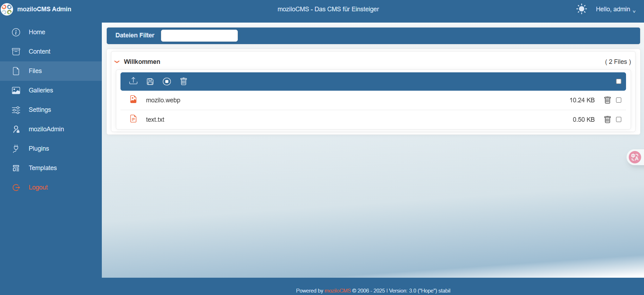The height and width of the screenshot is (295, 644).
Task: Focus the Dateien Filter input field
Action: coord(199,36)
